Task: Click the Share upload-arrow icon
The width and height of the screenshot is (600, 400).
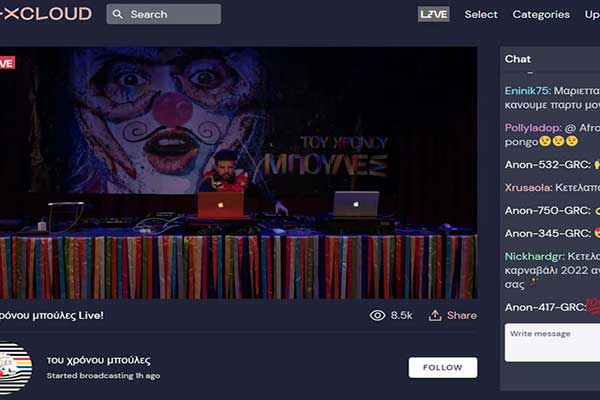Action: click(435, 315)
